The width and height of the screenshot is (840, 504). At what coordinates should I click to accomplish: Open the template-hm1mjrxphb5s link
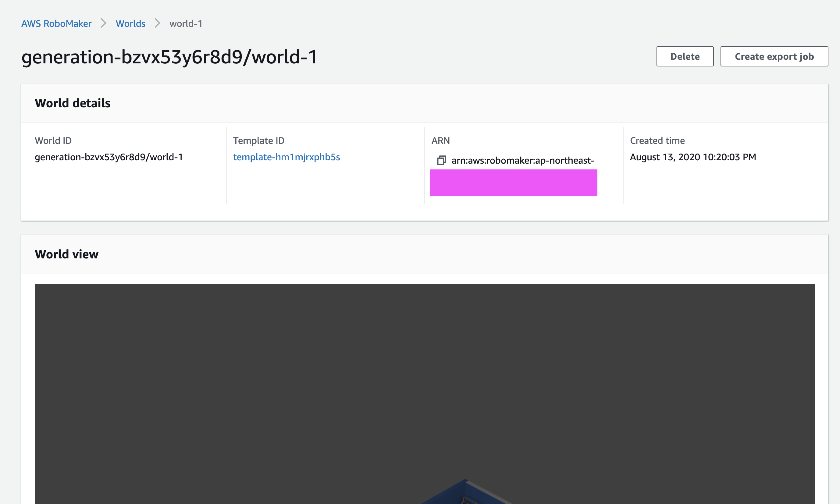tap(286, 157)
